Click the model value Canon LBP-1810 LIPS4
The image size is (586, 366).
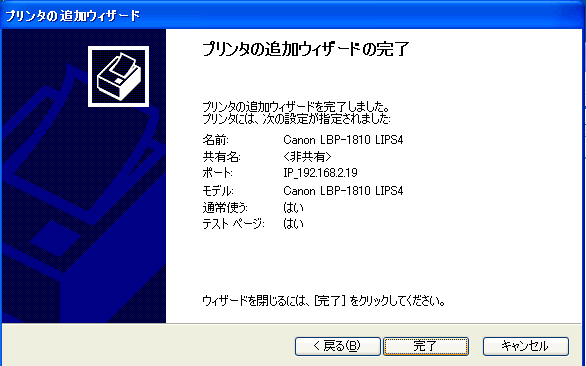click(343, 191)
